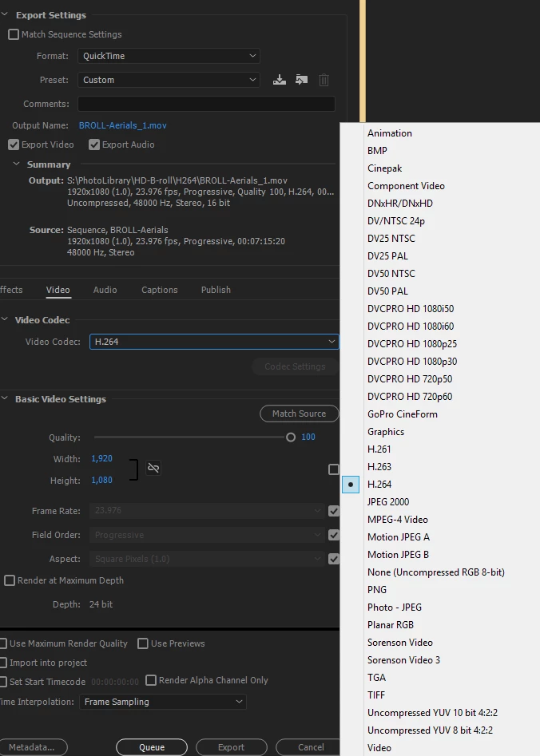The height and width of the screenshot is (756, 540).
Task: Click the Export button
Action: click(231, 747)
